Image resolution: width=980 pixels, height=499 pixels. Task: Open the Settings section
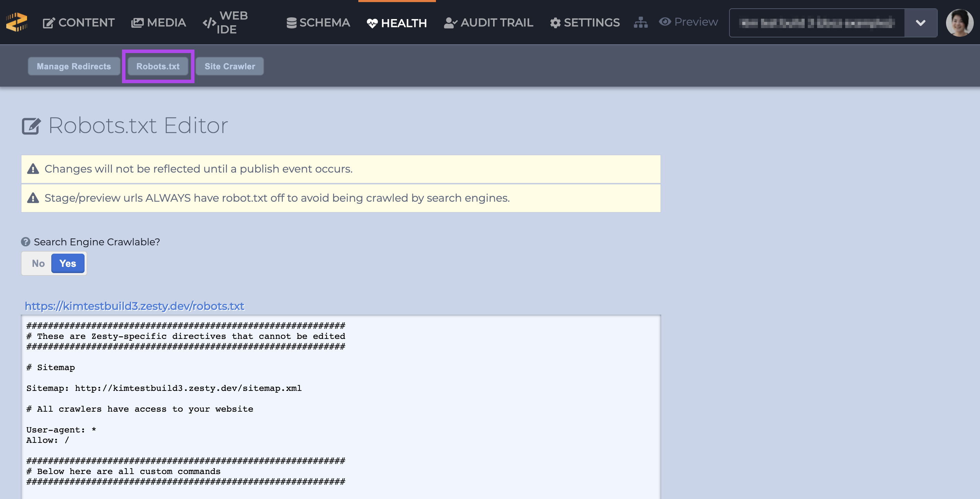coord(585,23)
